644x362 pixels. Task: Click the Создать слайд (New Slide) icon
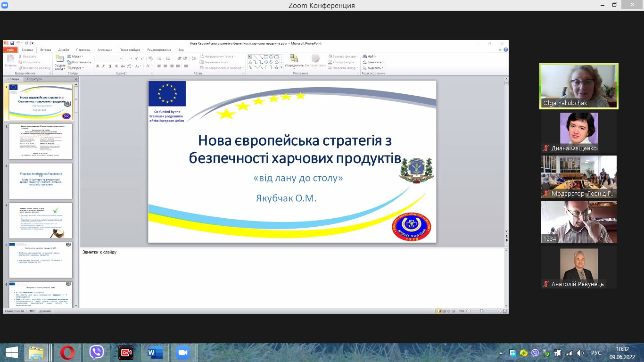[x=60, y=59]
